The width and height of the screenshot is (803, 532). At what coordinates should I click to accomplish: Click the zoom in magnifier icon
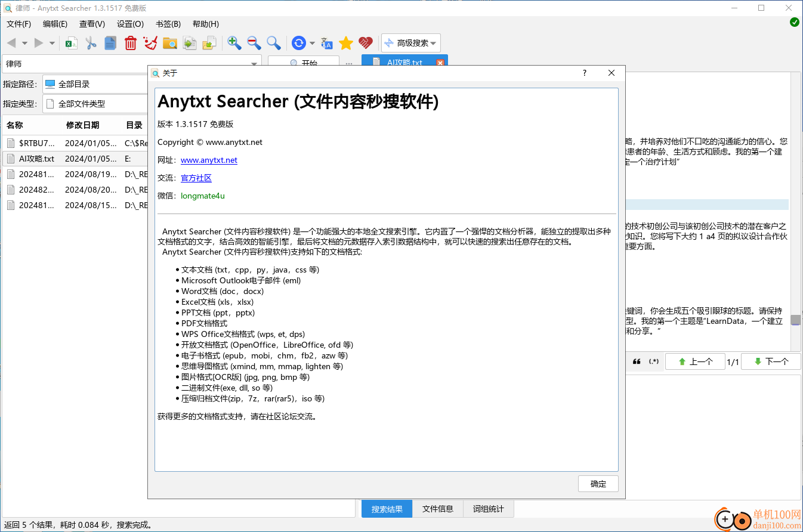[234, 43]
